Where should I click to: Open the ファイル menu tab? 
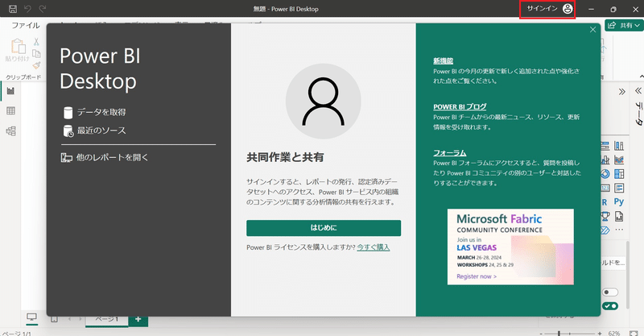point(26,26)
